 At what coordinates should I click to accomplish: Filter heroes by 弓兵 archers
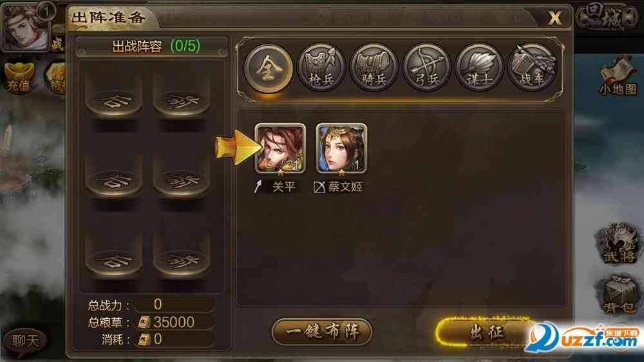(x=426, y=68)
